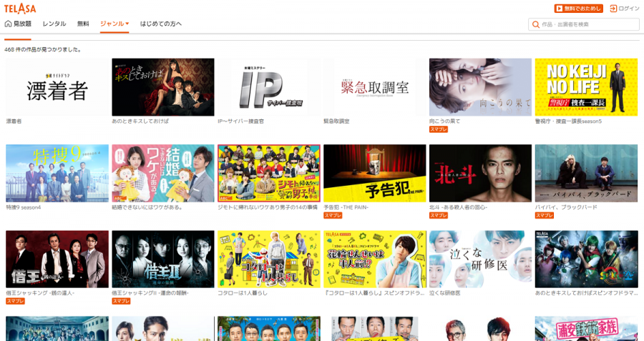Open the 無料 tab
The width and height of the screenshot is (644, 341).
tap(83, 24)
